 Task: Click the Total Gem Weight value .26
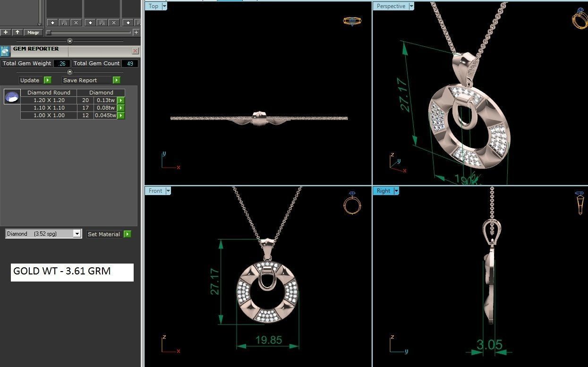[x=62, y=63]
